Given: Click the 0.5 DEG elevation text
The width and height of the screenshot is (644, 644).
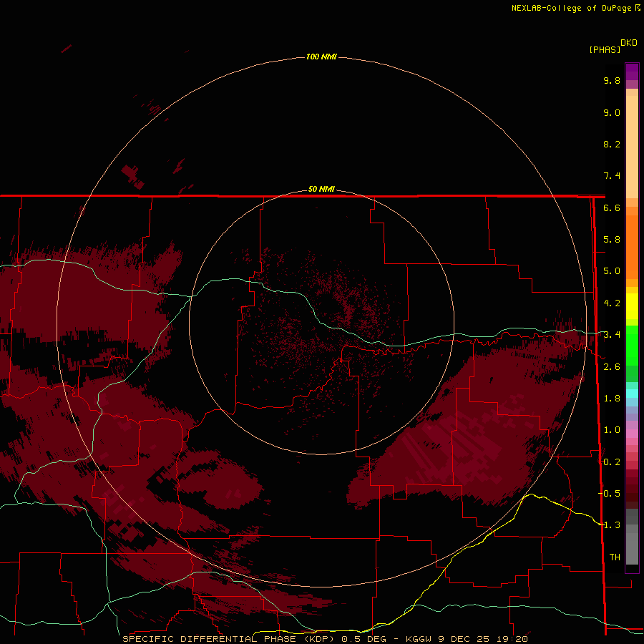Looking at the screenshot, I should coord(364,639).
